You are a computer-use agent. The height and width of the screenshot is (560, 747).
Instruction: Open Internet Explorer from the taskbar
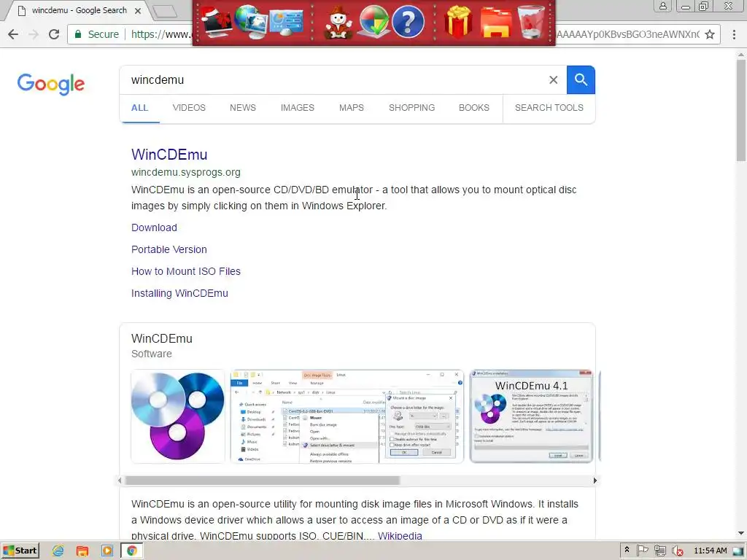58,551
